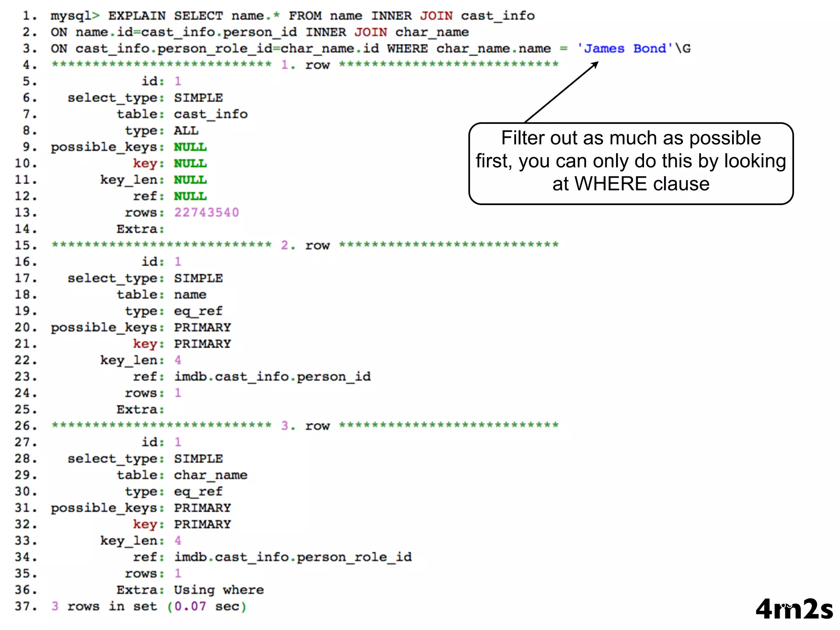Click the '3 rows in set' result line
The width and height of the screenshot is (840, 630).
(149, 606)
